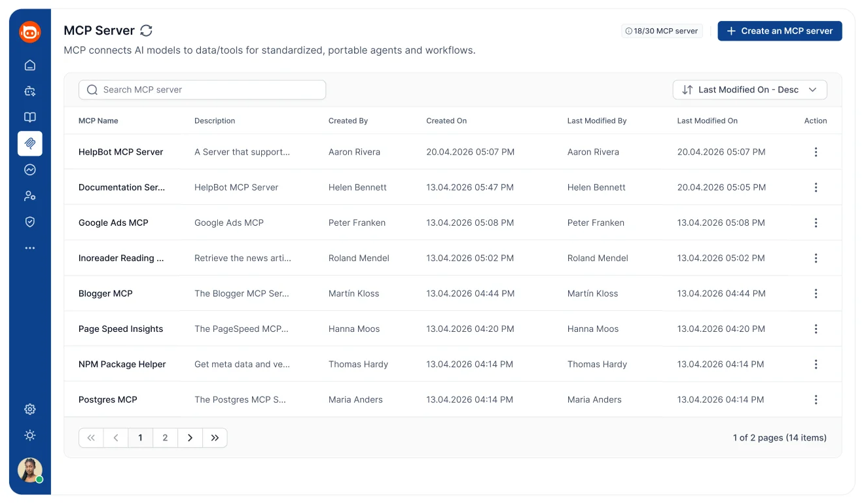The image size is (864, 504).
Task: Click Created By cell Peter Franken
Action: coord(357,223)
